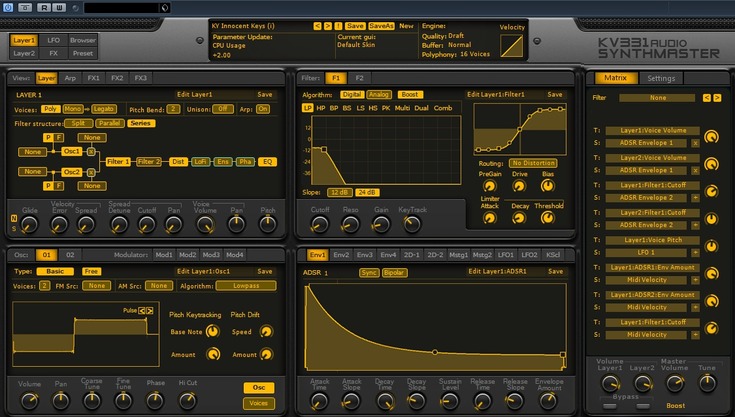Toggle envelope Bipolar option
This screenshot has height=417, width=735.
(x=394, y=273)
